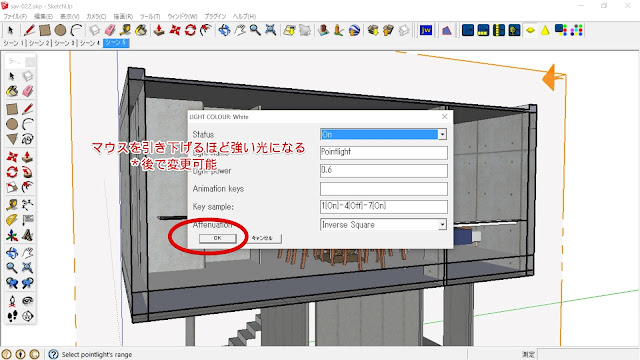This screenshot has width=640, height=360.
Task: Select the Rectangle tool in top toolbar
Action: [x=44, y=30]
